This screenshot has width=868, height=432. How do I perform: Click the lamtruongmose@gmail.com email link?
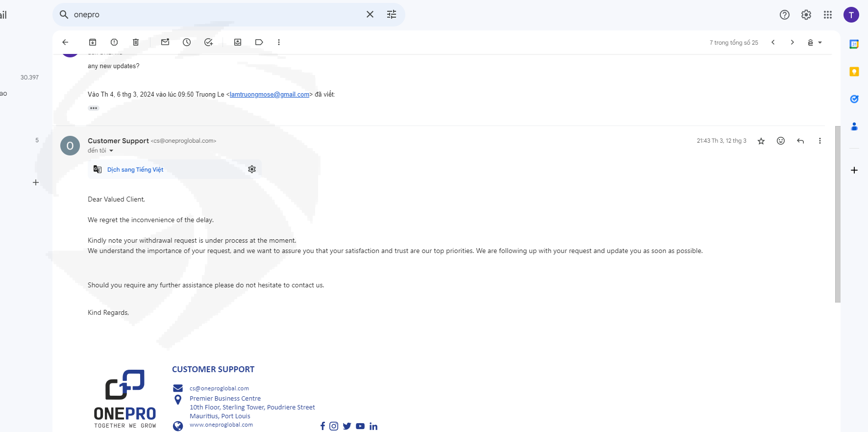(x=270, y=95)
